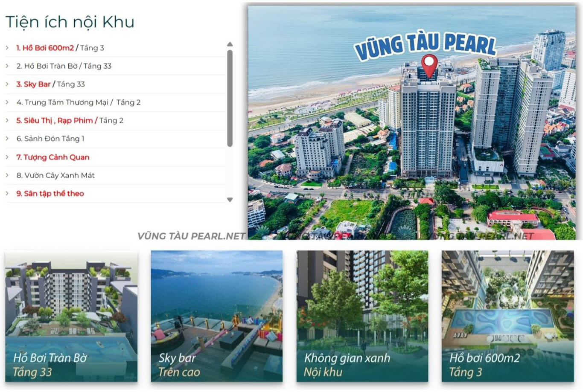Open the Sky bar Trên cao thumbnail
Viewport: 583px width, 392px height.
click(217, 316)
